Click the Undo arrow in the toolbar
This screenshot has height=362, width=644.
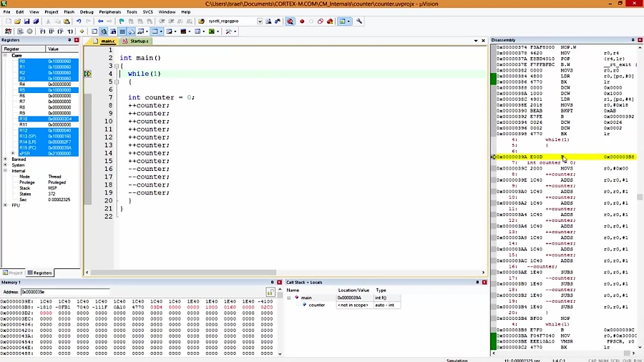coord(78,21)
